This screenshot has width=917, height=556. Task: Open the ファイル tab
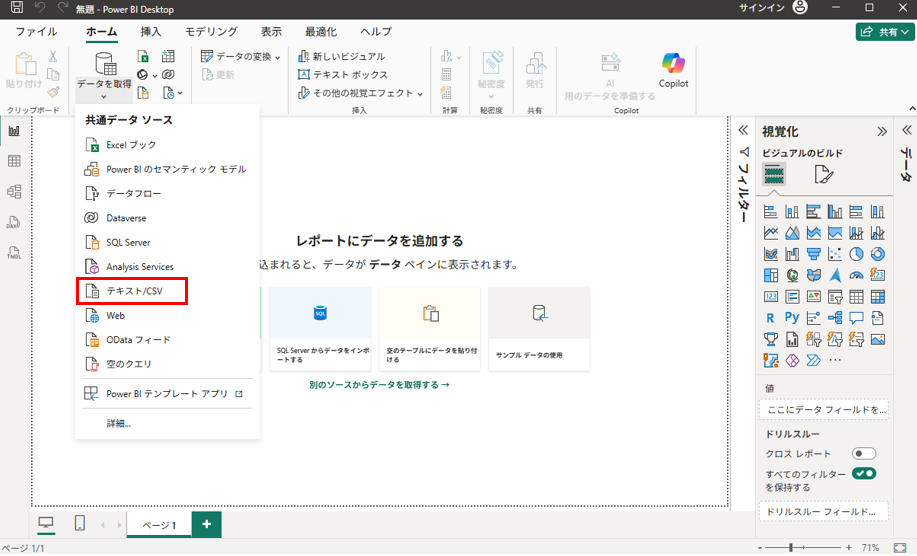tap(36, 32)
